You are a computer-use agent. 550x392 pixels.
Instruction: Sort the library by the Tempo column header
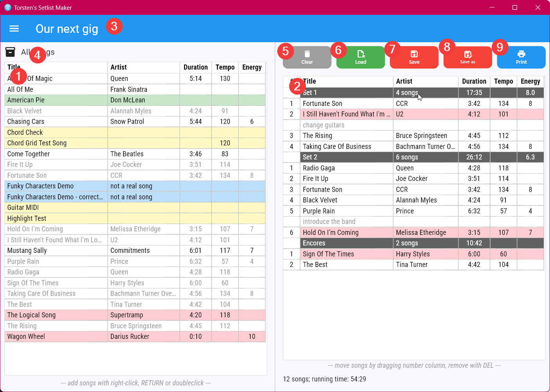pos(225,67)
